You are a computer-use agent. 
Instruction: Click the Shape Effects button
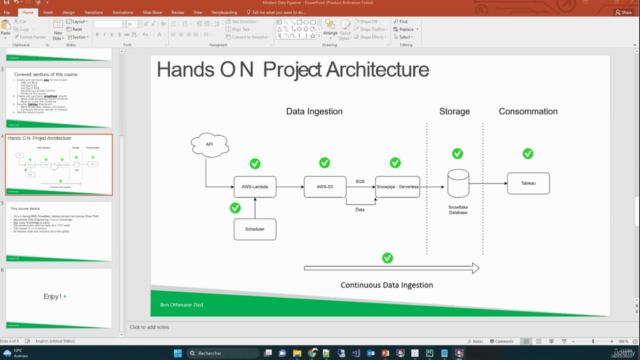point(369,37)
